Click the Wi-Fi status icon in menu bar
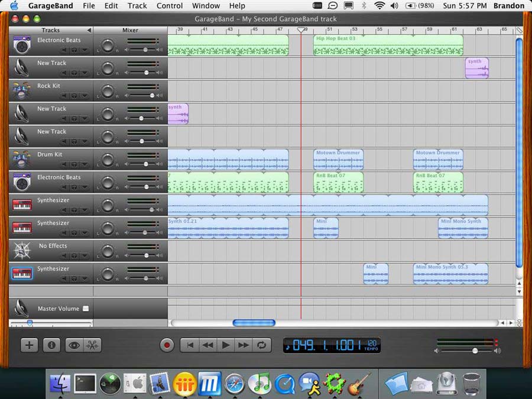 [379, 5]
